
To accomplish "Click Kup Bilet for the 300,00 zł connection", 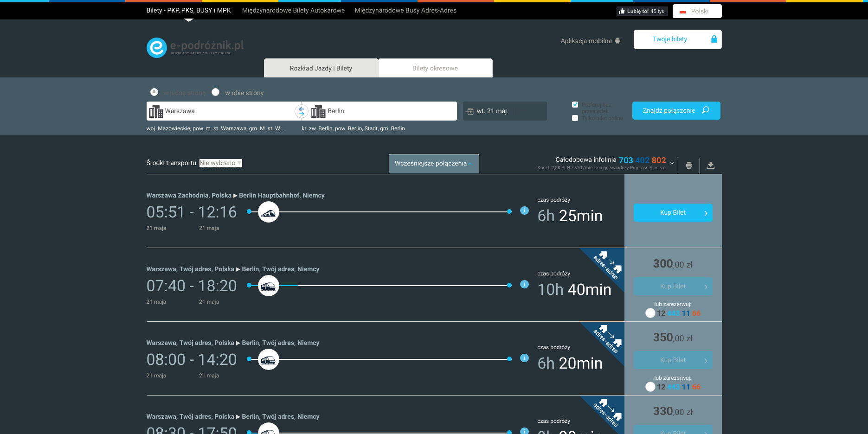I will 673,287.
